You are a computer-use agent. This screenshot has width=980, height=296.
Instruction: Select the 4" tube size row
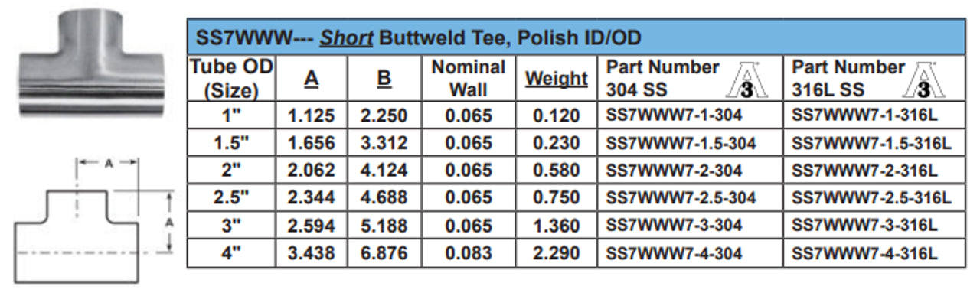[x=576, y=253]
